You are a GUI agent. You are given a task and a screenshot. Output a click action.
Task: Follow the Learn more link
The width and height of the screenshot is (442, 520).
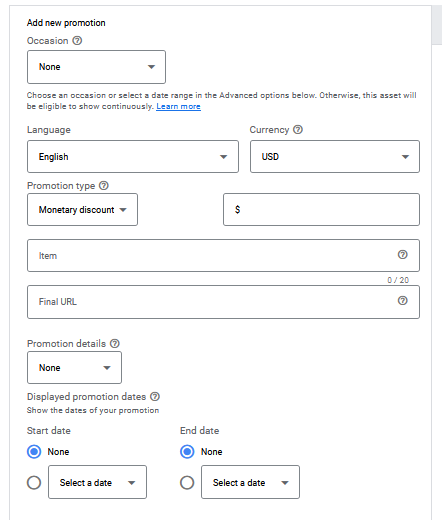178,106
